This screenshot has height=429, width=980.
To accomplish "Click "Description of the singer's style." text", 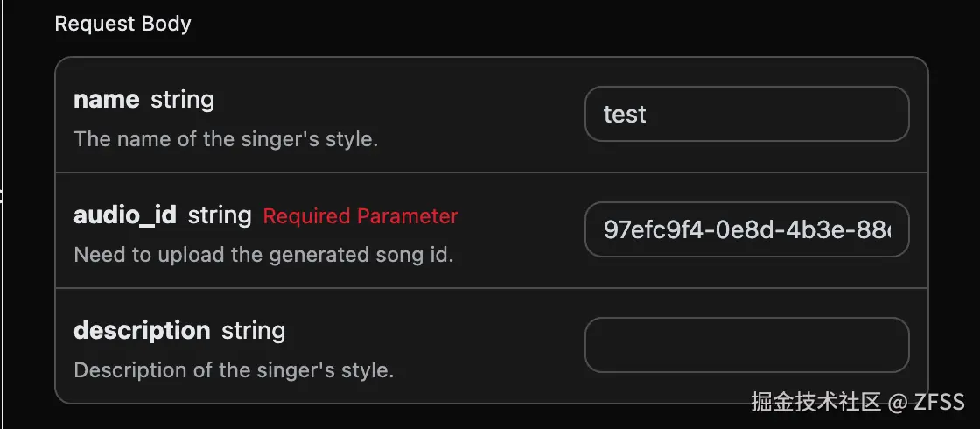I will (234, 370).
